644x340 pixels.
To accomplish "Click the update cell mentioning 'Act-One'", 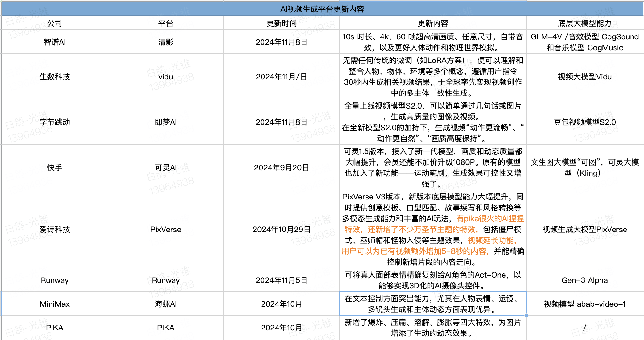I will point(433,280).
